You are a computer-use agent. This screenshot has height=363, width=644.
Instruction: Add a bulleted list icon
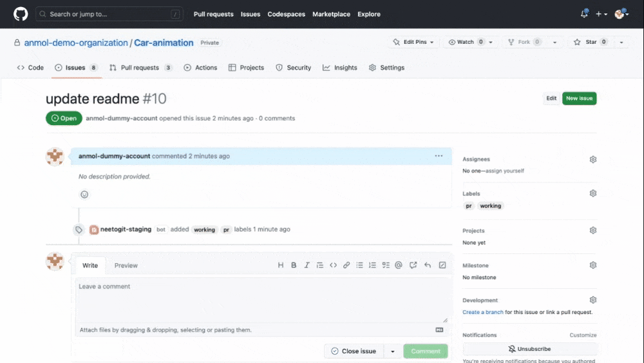click(x=359, y=265)
